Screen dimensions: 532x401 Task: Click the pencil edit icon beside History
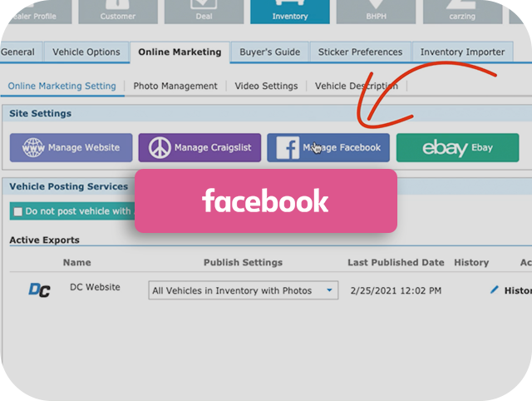pyautogui.click(x=495, y=290)
